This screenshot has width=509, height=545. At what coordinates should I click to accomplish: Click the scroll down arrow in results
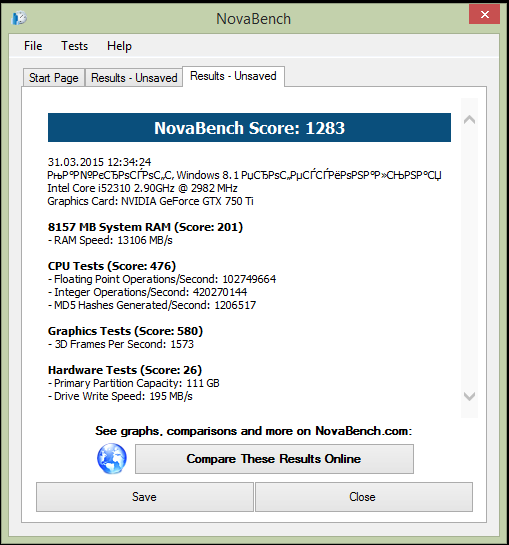pyautogui.click(x=469, y=396)
